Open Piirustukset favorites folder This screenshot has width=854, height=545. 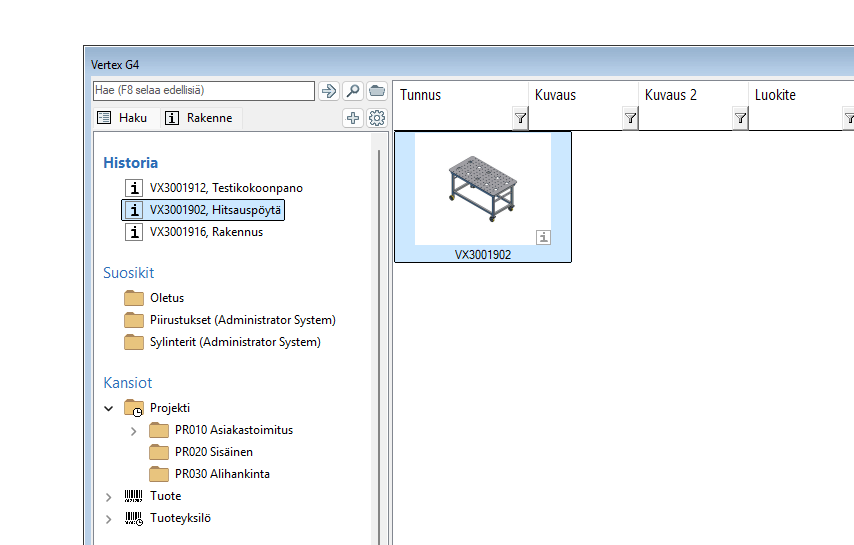click(x=242, y=320)
